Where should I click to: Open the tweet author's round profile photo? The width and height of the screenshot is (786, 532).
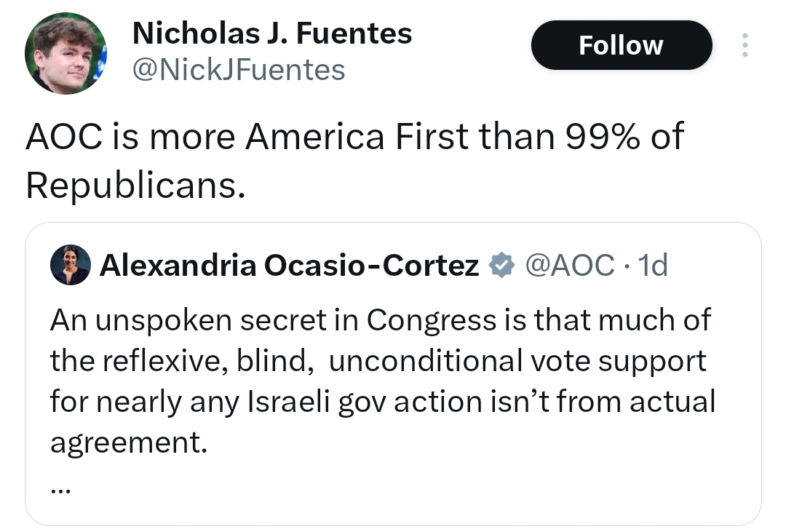point(66,54)
